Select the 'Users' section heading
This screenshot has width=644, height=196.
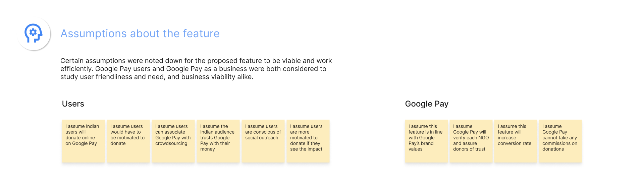click(x=73, y=104)
